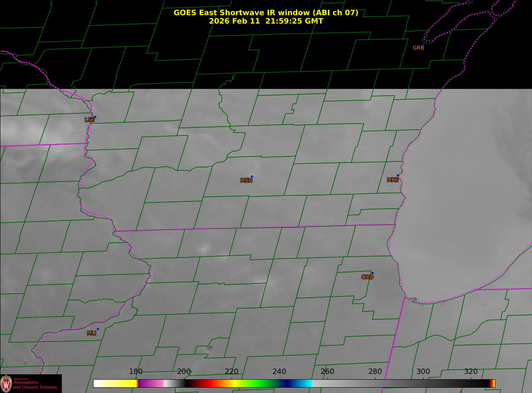Click the 300 value on temperature scale
Viewport: 532px width, 393px height.
click(423, 372)
